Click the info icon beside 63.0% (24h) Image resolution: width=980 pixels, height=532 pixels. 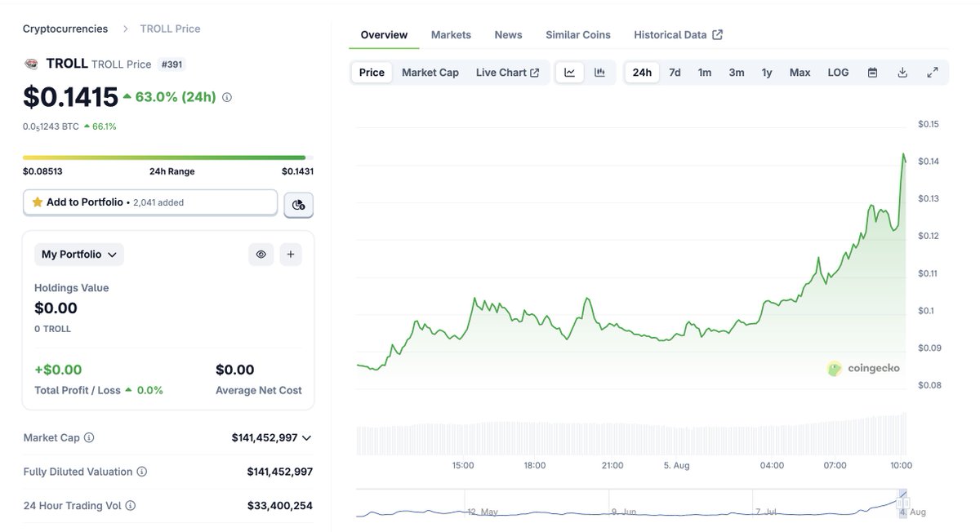(x=227, y=97)
